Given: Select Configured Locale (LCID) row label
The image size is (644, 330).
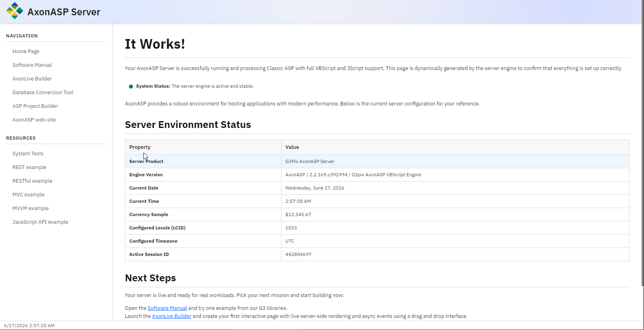Looking at the screenshot, I should (x=157, y=228).
